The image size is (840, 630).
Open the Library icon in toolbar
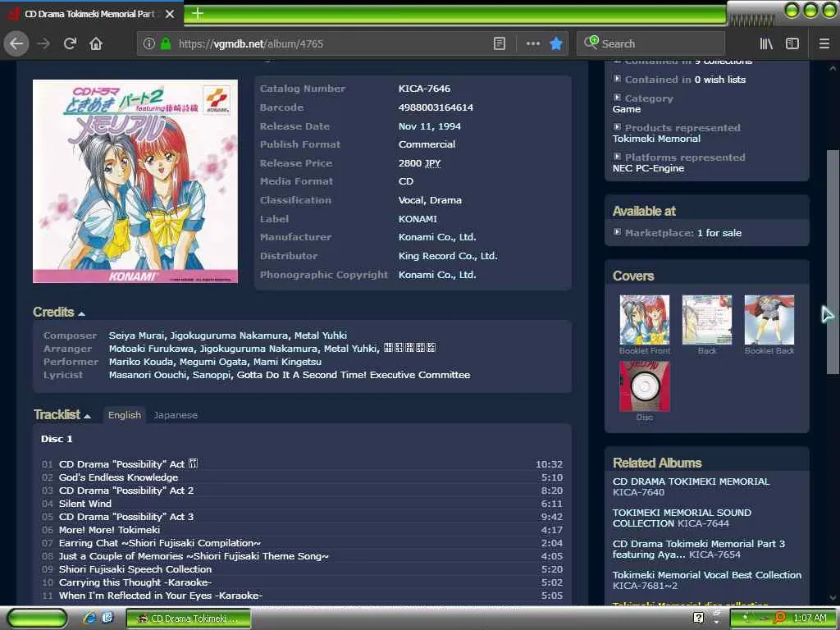(767, 44)
